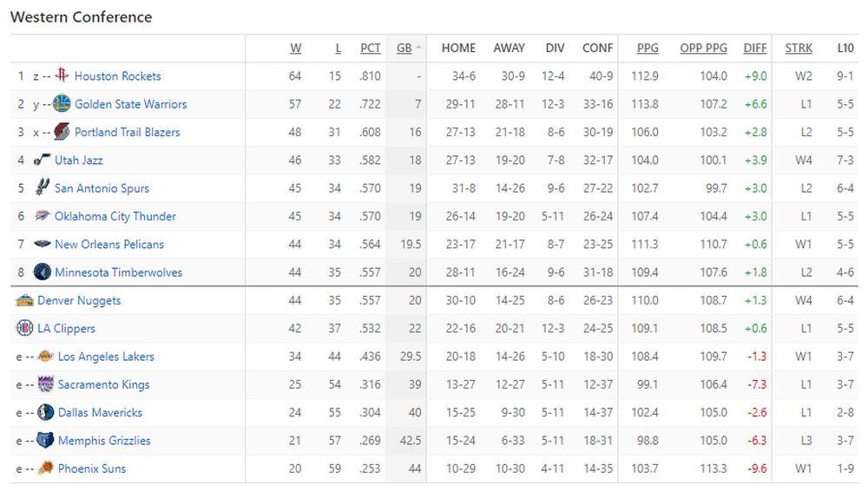
Task: Open the Minnesota Timberwolves team page
Action: pyautogui.click(x=119, y=272)
